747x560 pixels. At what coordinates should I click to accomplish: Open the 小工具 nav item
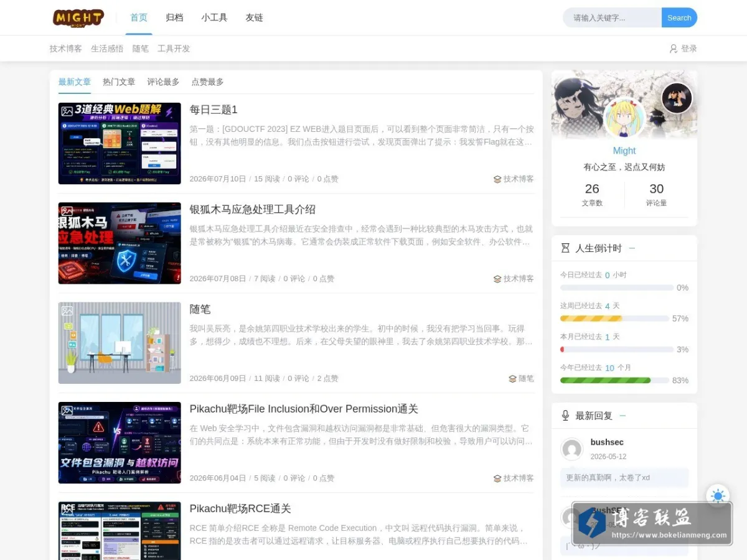click(214, 17)
